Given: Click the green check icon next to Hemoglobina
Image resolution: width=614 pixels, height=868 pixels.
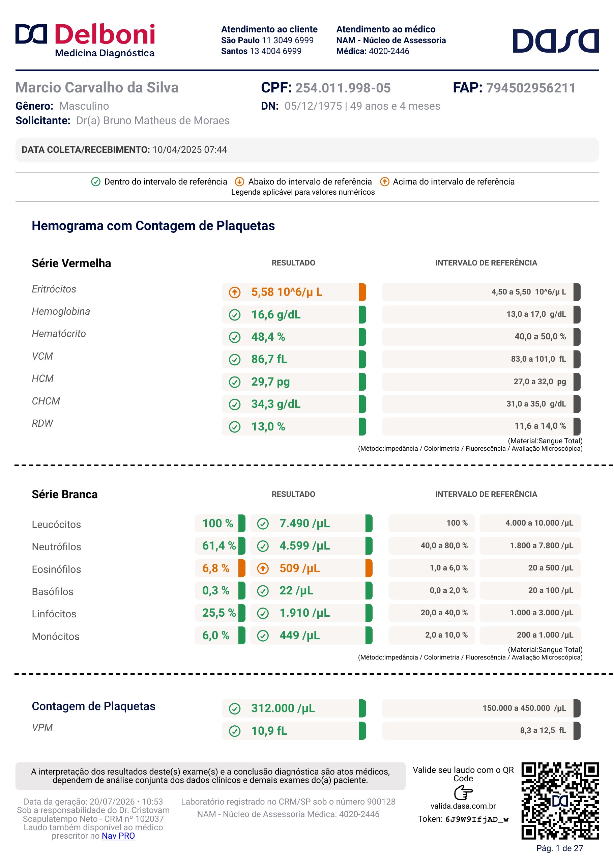Looking at the screenshot, I should (x=235, y=315).
